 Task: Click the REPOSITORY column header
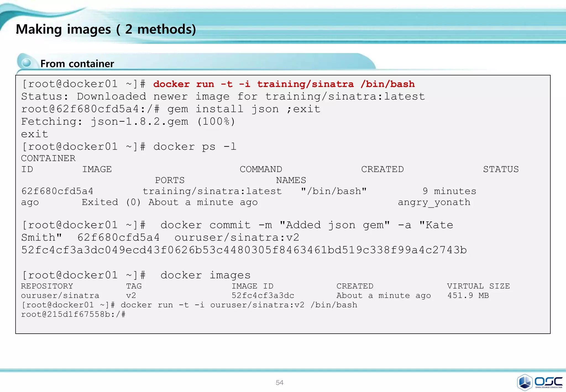tap(47, 286)
